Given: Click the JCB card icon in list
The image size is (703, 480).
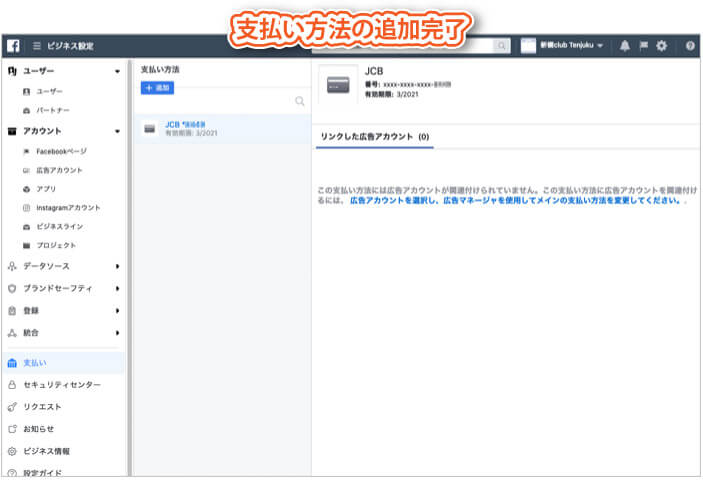Looking at the screenshot, I should pyautogui.click(x=149, y=129).
